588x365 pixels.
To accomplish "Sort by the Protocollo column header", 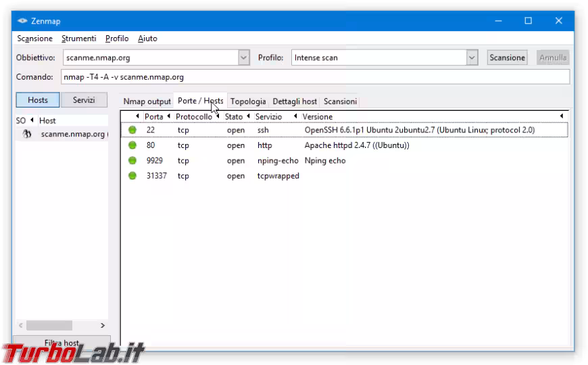I will [x=194, y=117].
